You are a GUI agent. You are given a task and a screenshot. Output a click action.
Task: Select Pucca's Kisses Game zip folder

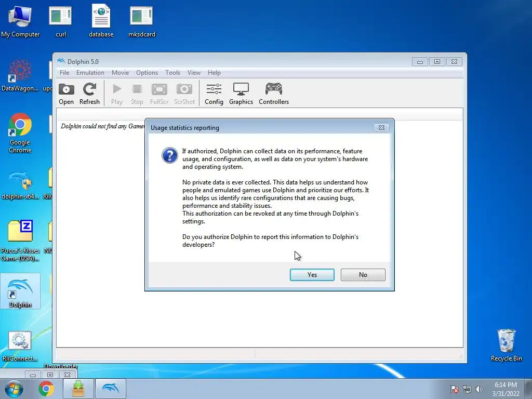click(20, 241)
